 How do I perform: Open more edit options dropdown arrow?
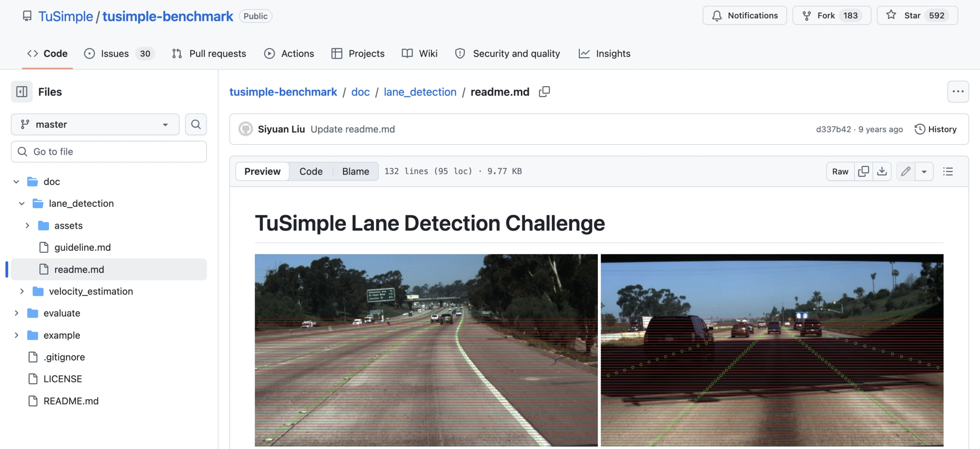click(x=924, y=171)
